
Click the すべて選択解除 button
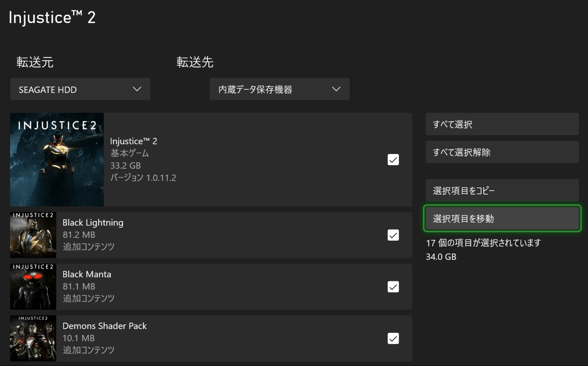pos(502,152)
